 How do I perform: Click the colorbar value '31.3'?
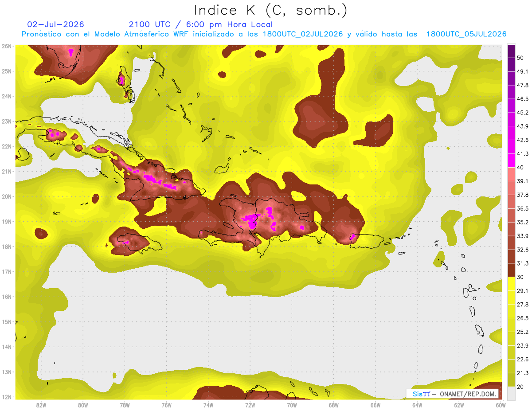click(523, 263)
